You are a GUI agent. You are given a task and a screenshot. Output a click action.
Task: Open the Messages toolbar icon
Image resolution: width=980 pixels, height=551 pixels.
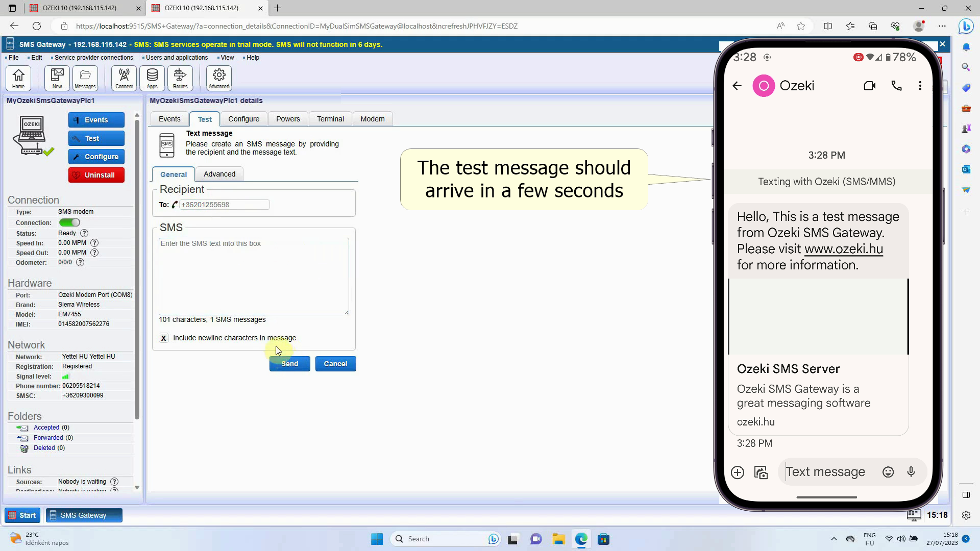85,78
